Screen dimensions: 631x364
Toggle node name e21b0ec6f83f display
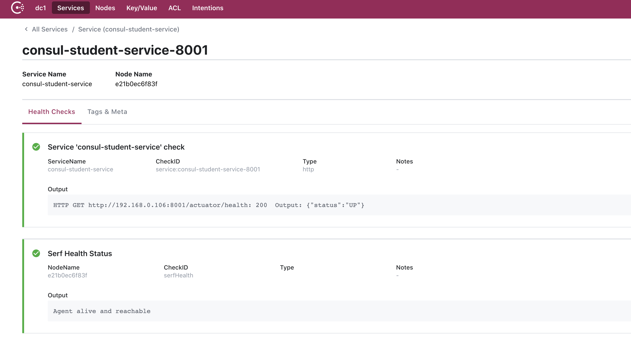tap(136, 84)
